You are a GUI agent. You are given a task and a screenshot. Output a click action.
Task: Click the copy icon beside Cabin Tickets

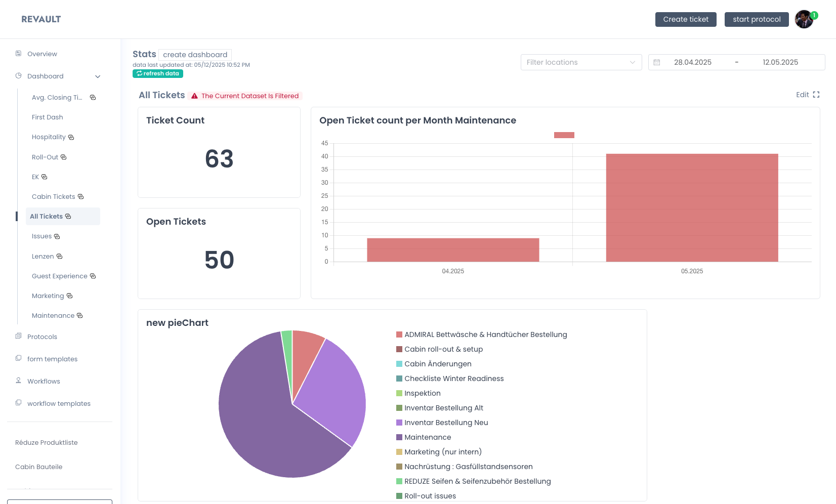point(80,196)
